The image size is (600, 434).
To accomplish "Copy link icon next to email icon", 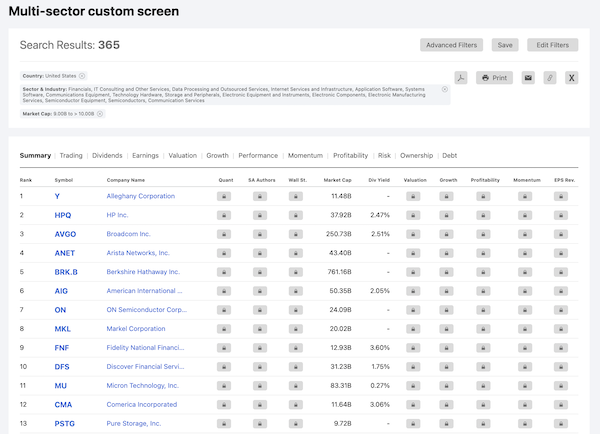I will pos(550,78).
